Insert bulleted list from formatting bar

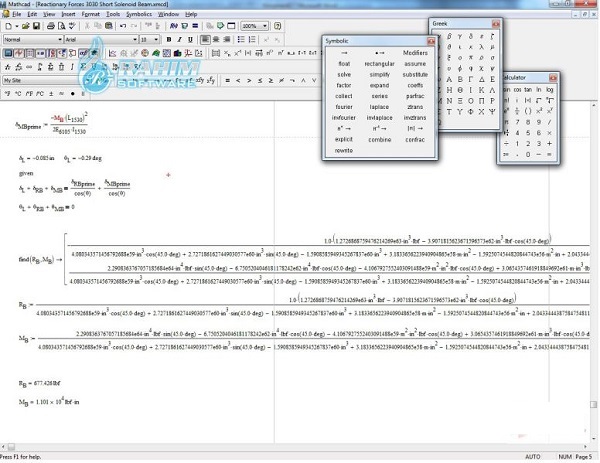241,39
